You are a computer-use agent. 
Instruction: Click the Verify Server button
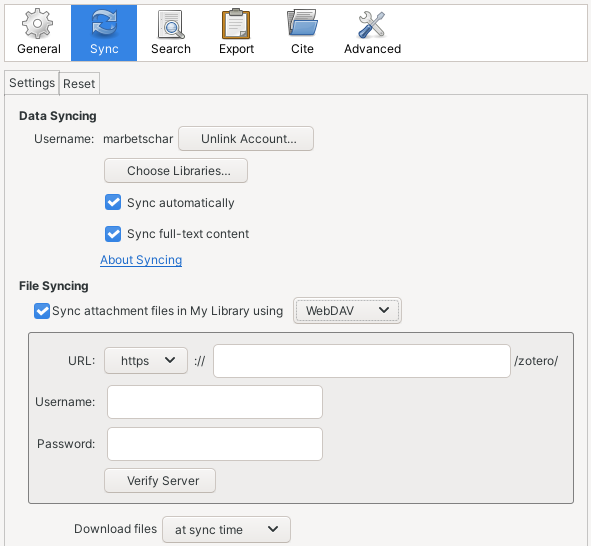[160, 480]
